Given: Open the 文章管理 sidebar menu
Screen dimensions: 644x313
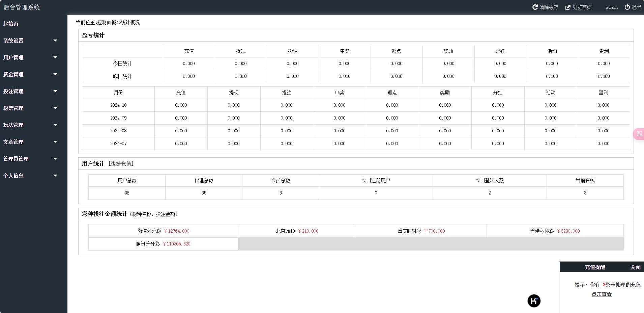Looking at the screenshot, I should click(13, 142).
